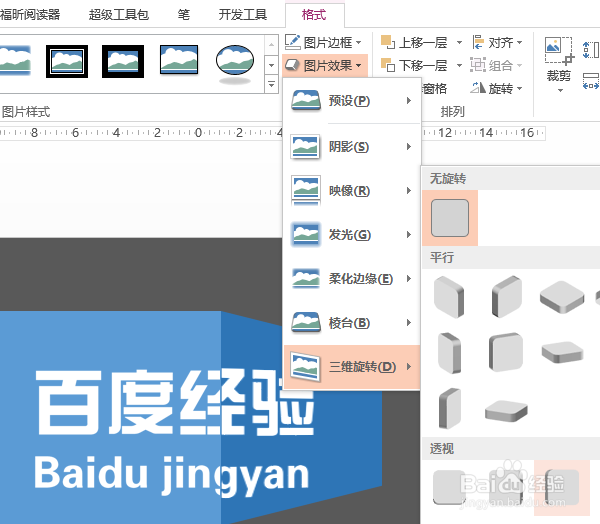Open the 棱台(B) bevel submenu

[x=352, y=323]
